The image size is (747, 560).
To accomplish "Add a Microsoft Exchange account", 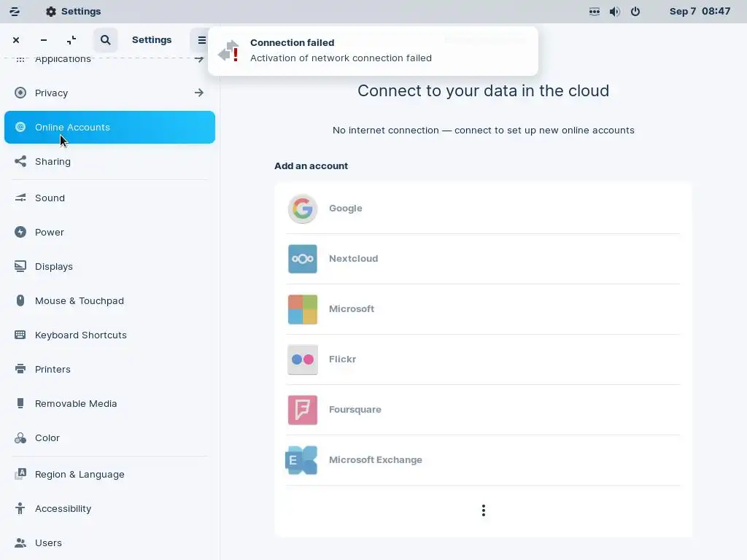I will click(483, 460).
